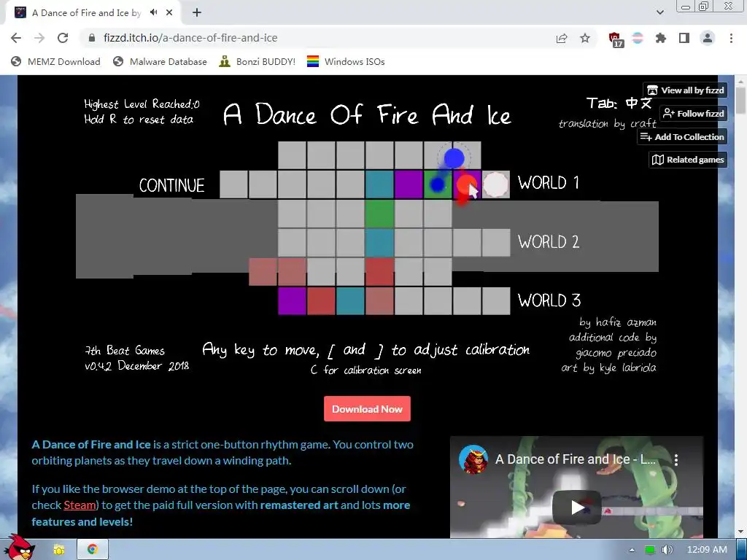The height and width of the screenshot is (560, 747).
Task: Click the Follow fizzd button
Action: (x=694, y=113)
